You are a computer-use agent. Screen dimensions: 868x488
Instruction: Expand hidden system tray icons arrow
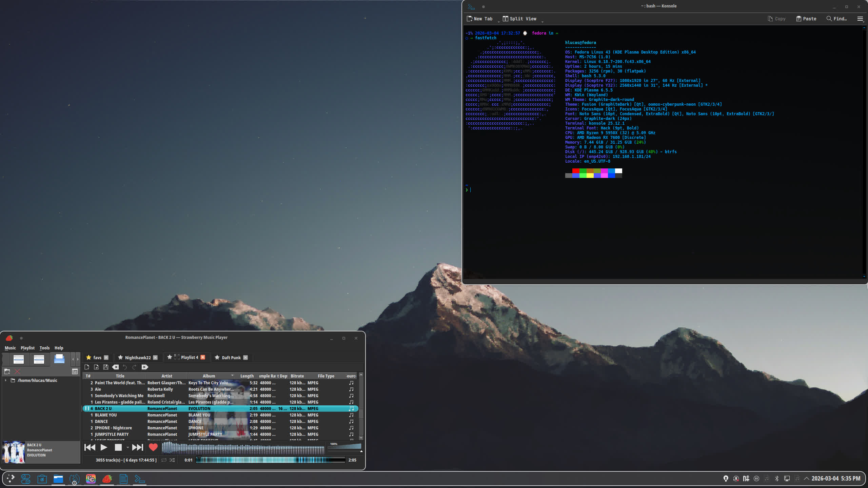(807, 479)
